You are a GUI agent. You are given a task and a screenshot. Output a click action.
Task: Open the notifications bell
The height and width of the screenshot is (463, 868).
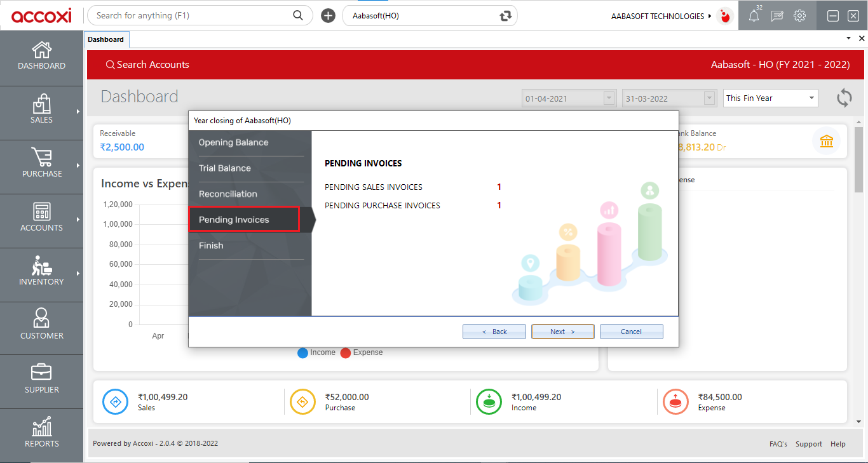click(754, 15)
